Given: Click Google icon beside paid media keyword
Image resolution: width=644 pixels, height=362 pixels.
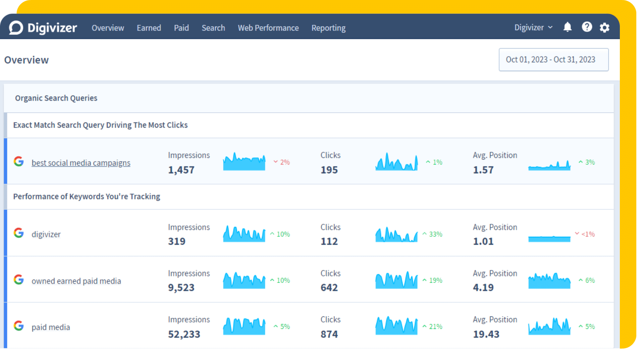Looking at the screenshot, I should [x=19, y=326].
